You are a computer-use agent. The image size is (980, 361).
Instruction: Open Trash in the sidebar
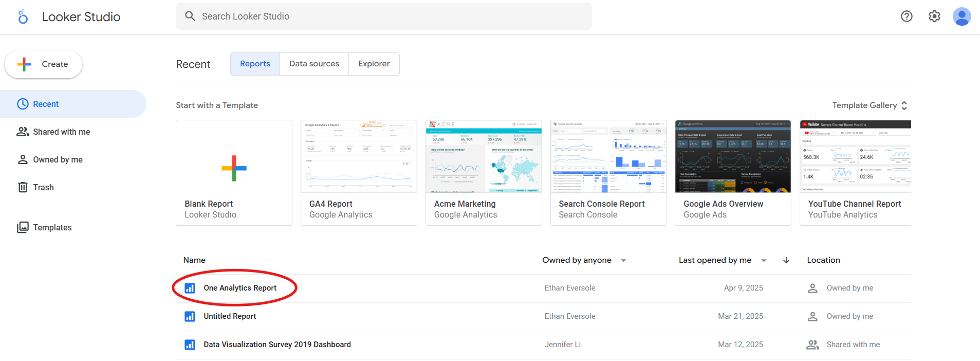click(x=73, y=187)
